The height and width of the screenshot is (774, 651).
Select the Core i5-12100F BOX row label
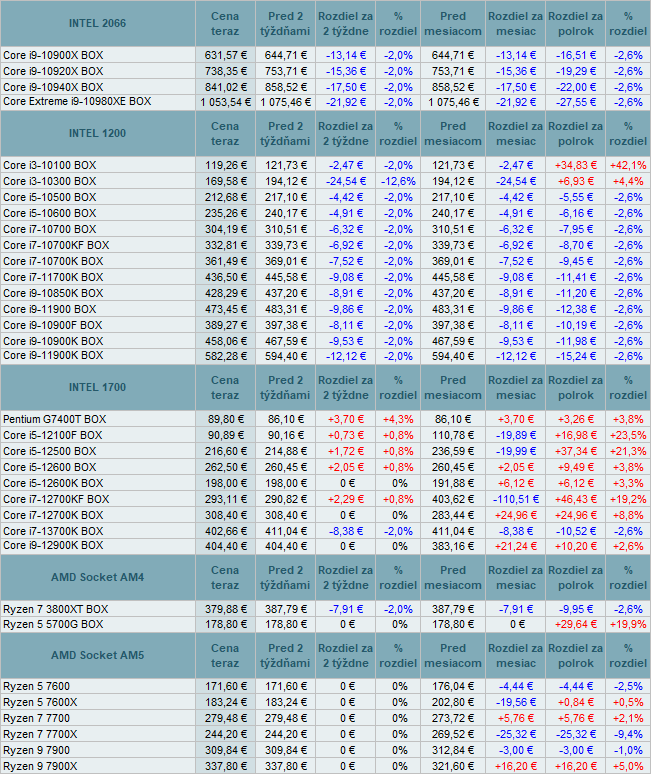click(x=52, y=435)
